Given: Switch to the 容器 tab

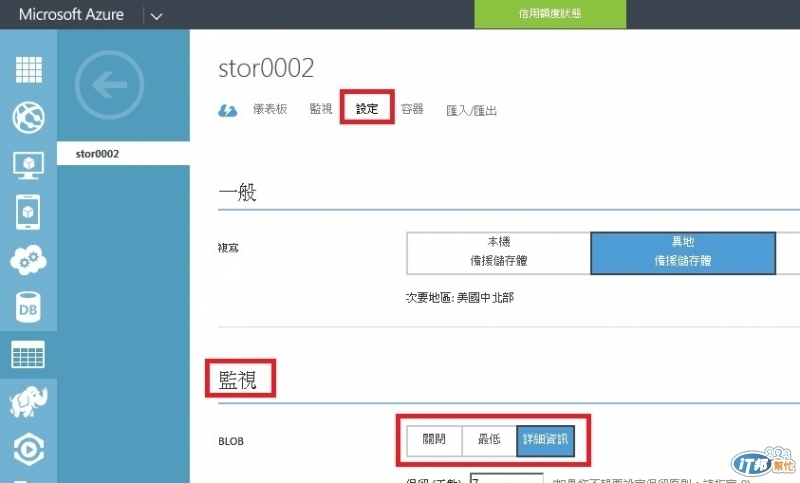Looking at the screenshot, I should click(x=412, y=109).
